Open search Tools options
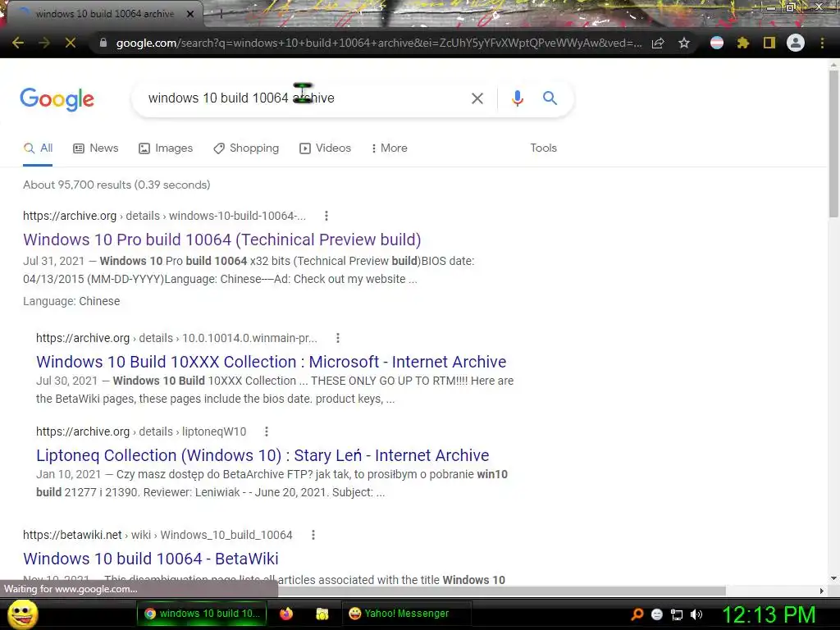 coord(543,148)
